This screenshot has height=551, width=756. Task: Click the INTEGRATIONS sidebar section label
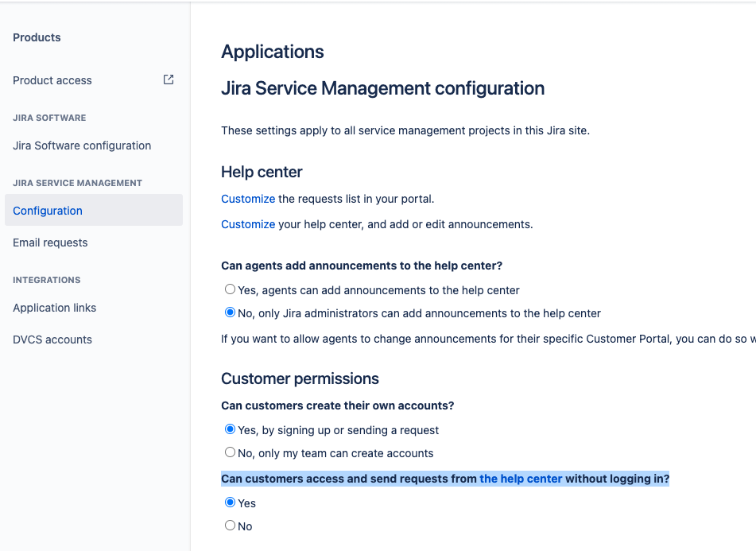[47, 280]
